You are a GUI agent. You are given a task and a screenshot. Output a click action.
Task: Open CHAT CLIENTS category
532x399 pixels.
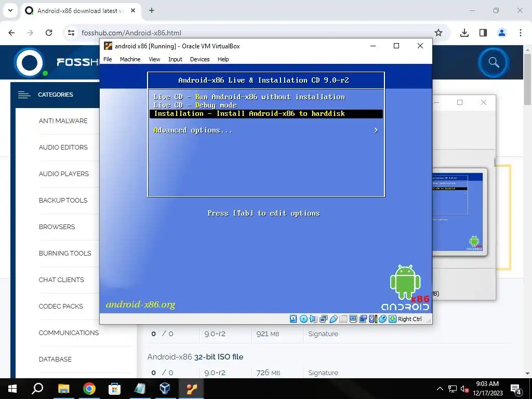[x=61, y=280]
